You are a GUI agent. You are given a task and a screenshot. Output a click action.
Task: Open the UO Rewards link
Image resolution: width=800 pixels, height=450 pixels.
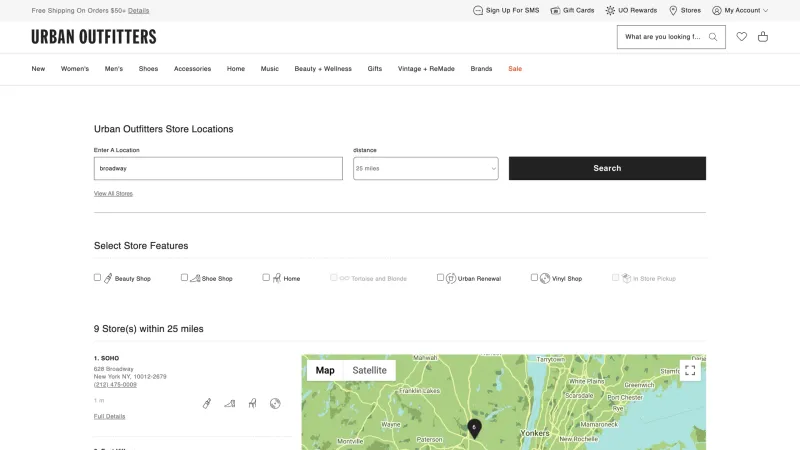[x=638, y=10]
